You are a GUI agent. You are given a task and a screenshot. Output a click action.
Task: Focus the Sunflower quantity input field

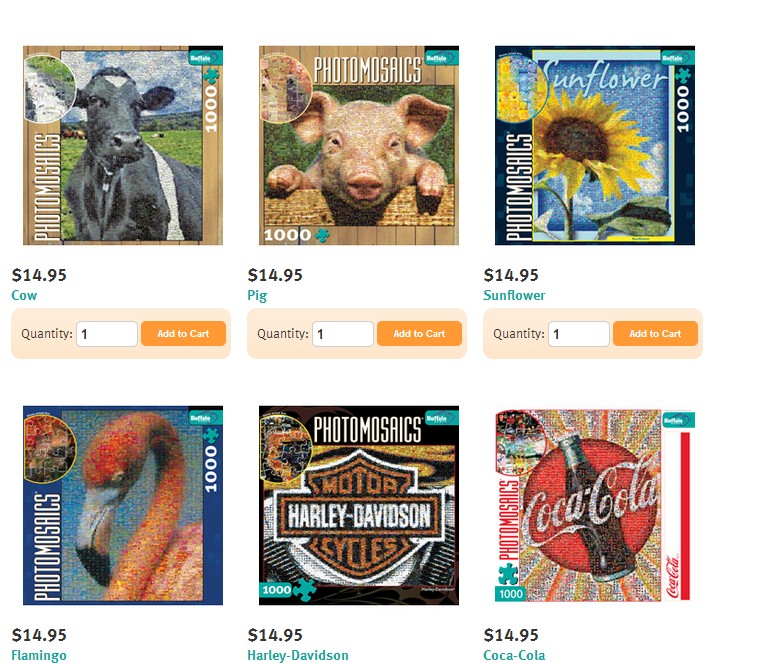(579, 334)
